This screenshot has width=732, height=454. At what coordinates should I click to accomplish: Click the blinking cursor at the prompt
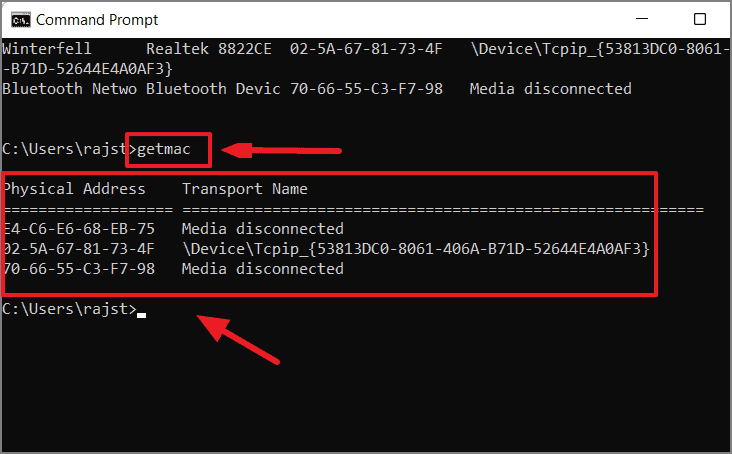141,315
